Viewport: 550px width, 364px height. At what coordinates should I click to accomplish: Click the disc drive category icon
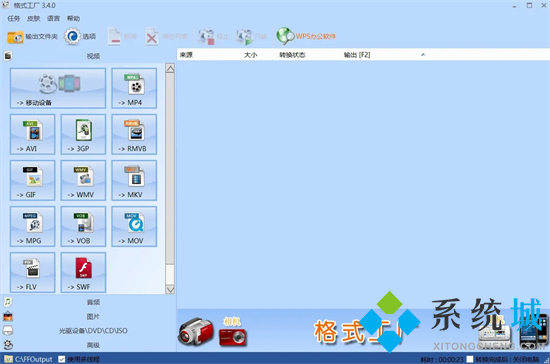(x=8, y=330)
